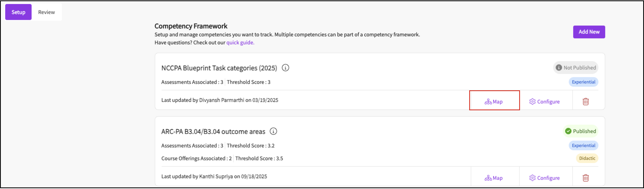This screenshot has height=189, width=644.
Task: Configure the ARC-PA B3.04 framework
Action: (x=544, y=178)
